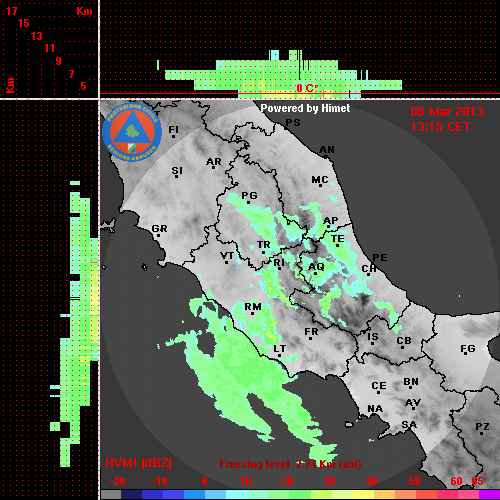
Task: Pick the magenta swatch under the 65 label
Action: pyautogui.click(x=489, y=495)
